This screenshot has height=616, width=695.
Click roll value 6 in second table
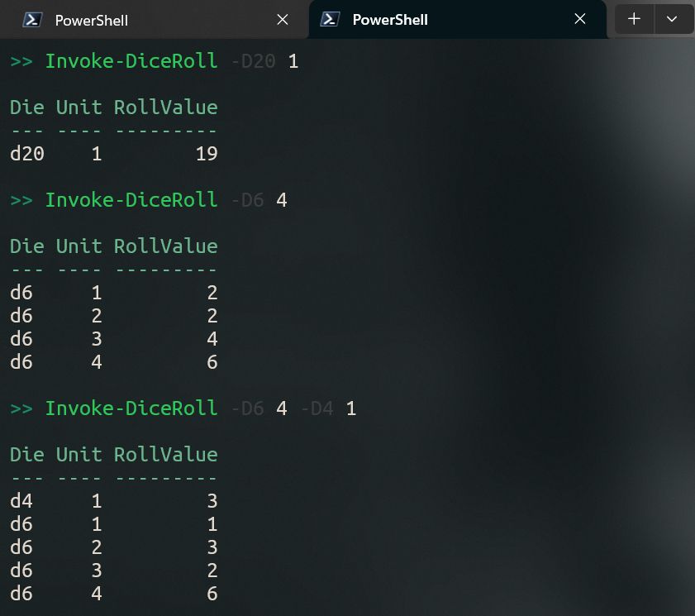tap(212, 362)
